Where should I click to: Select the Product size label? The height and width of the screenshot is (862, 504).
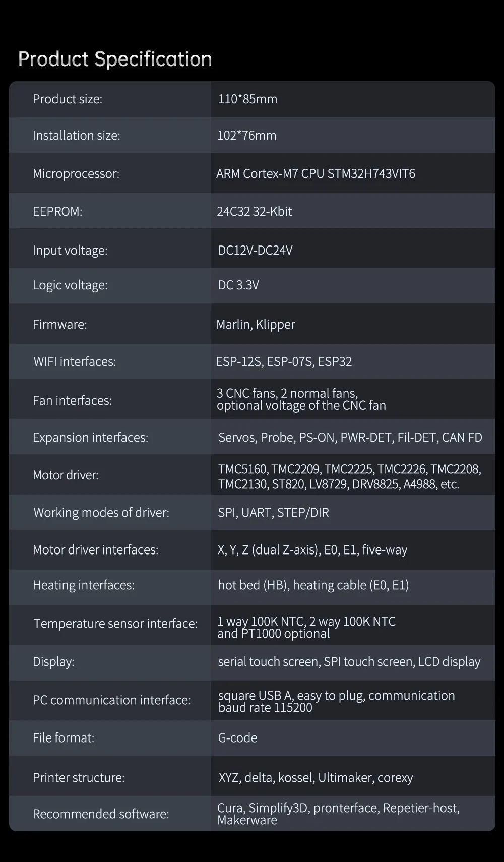click(68, 99)
